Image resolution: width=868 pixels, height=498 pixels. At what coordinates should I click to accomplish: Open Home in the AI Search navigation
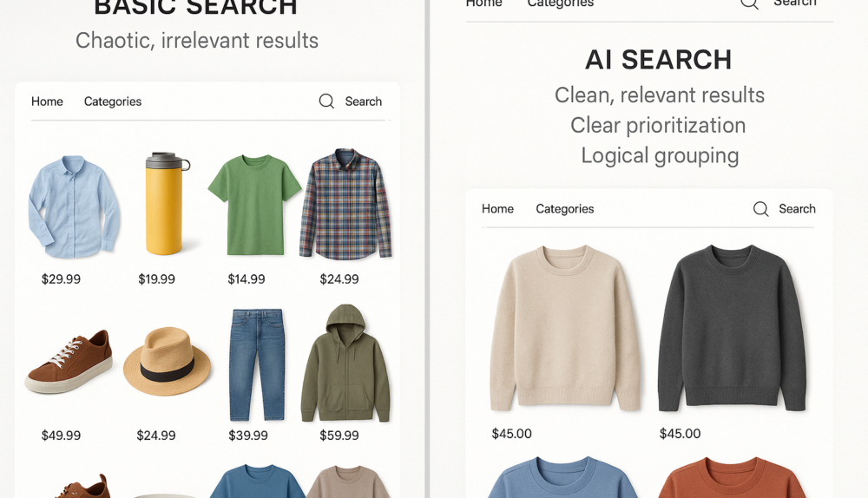pyautogui.click(x=497, y=209)
